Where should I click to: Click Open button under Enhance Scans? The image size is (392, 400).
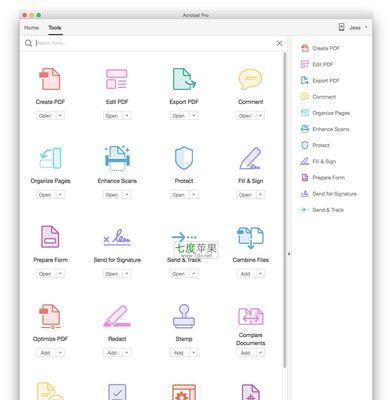[x=112, y=195]
